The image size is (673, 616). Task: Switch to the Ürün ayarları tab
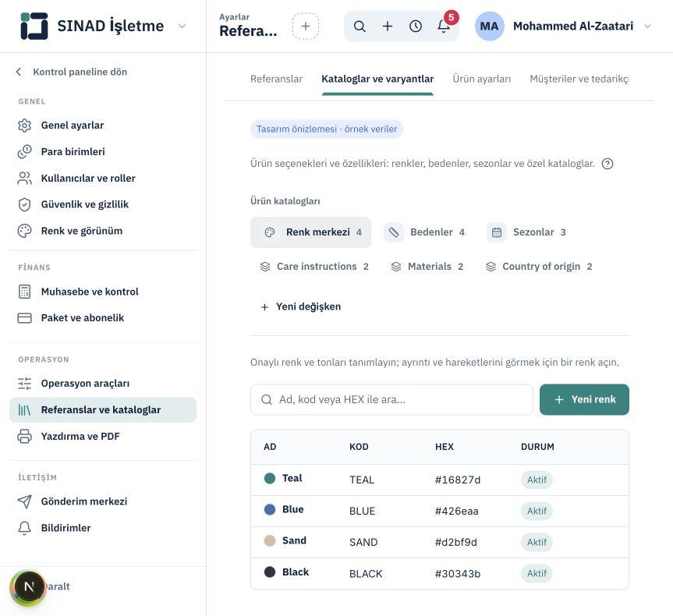click(x=482, y=79)
